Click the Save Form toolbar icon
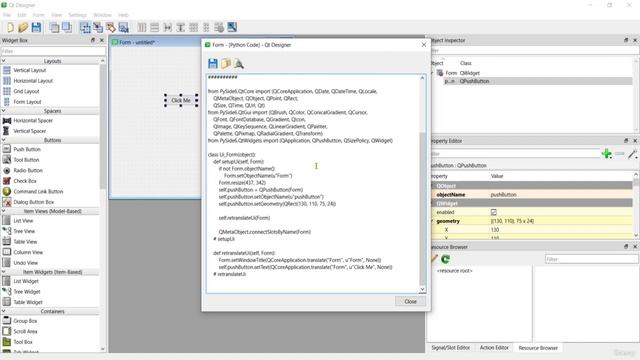 coord(36,27)
